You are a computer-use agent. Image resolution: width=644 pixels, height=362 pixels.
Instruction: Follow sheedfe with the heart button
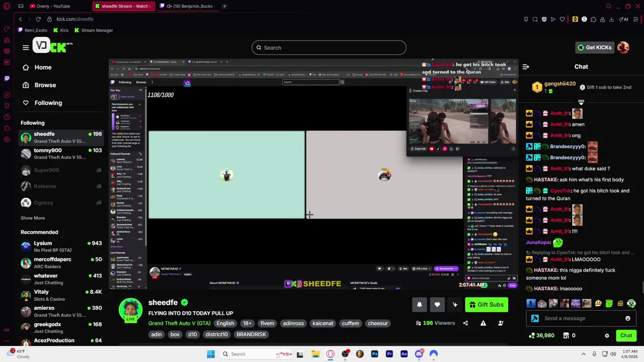437,305
